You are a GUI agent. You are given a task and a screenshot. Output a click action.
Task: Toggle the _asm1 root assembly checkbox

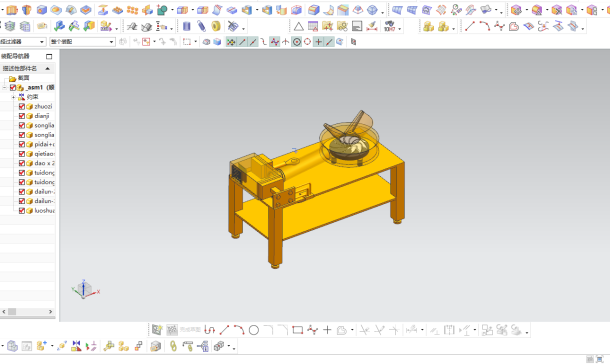click(x=13, y=88)
